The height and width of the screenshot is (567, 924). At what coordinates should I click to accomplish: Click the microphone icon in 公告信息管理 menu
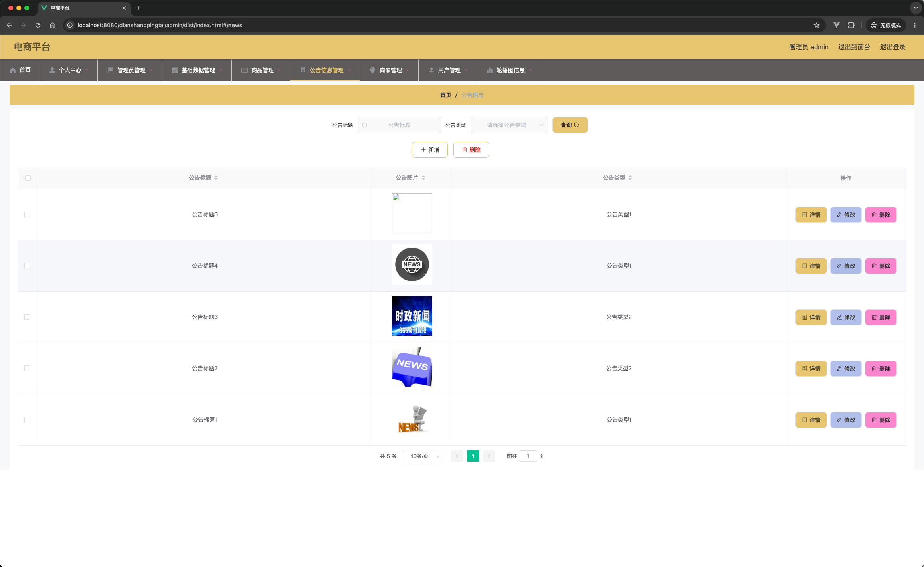pyautogui.click(x=303, y=70)
